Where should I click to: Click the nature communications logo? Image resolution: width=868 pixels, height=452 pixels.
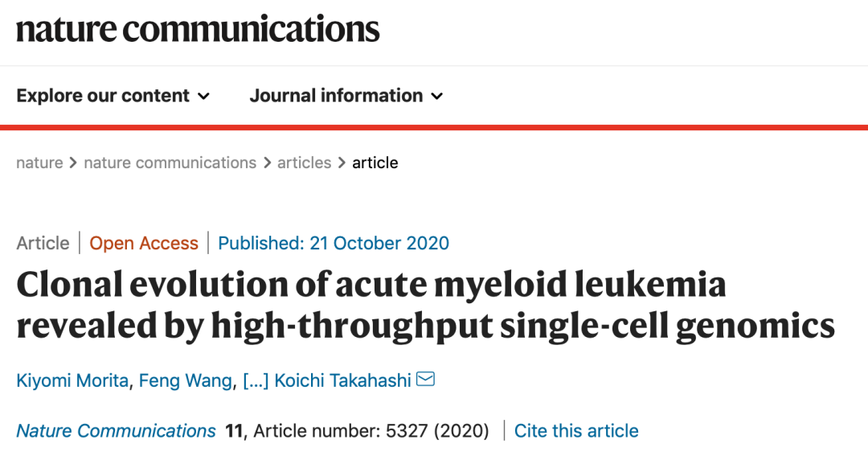(x=198, y=29)
